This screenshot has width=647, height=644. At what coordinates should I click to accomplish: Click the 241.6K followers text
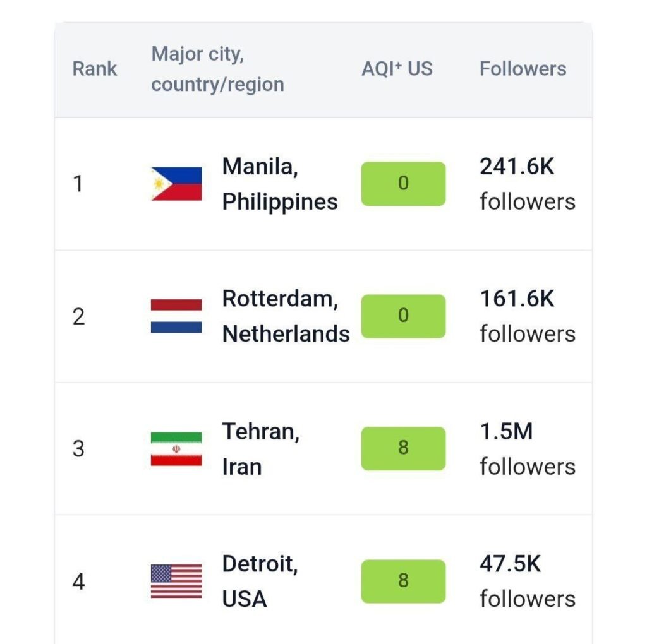pyautogui.click(x=527, y=184)
